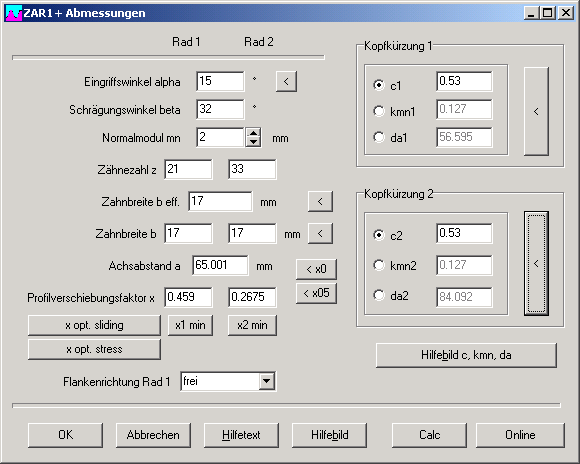
Task: Select the da2 radio button
Action: [x=379, y=295]
